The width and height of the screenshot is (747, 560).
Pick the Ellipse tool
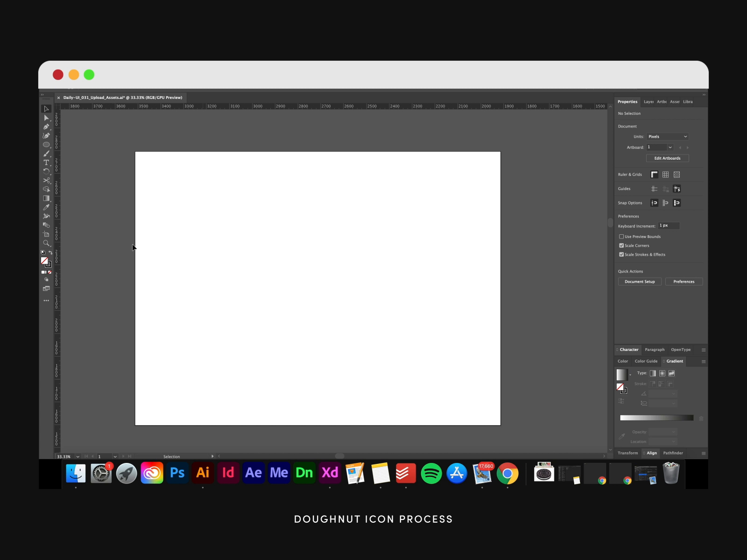point(46,145)
